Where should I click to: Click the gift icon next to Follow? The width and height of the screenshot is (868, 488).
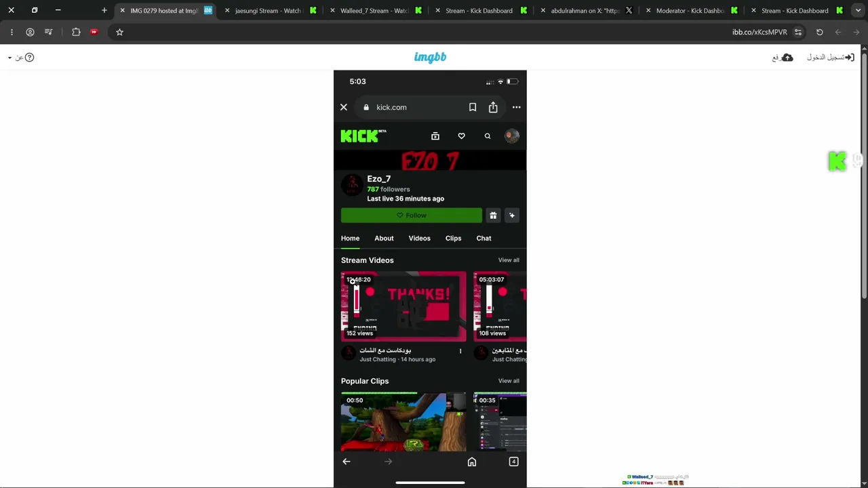click(x=493, y=216)
